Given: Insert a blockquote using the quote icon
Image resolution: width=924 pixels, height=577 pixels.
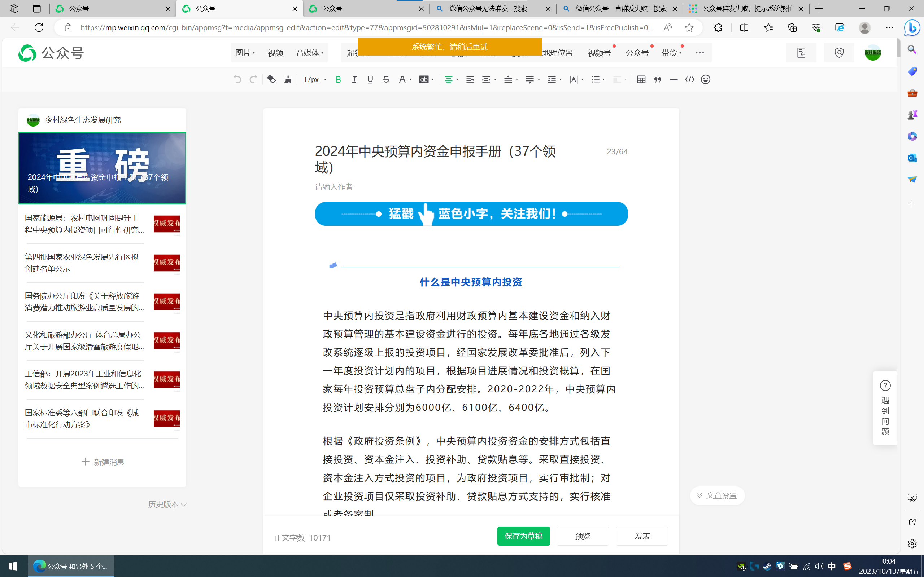Looking at the screenshot, I should point(658,79).
